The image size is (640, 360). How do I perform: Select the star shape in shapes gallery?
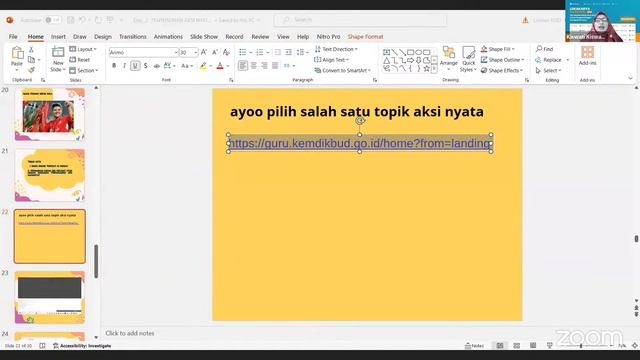pyautogui.click(x=427, y=69)
